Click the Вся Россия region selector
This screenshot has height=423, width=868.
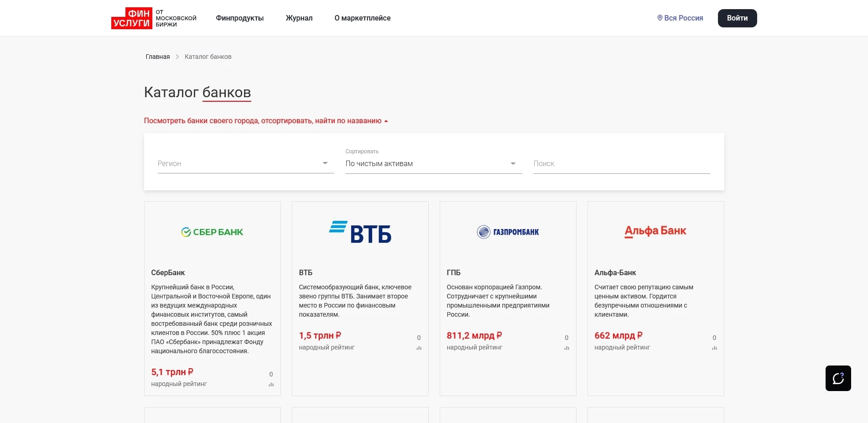pyautogui.click(x=683, y=18)
